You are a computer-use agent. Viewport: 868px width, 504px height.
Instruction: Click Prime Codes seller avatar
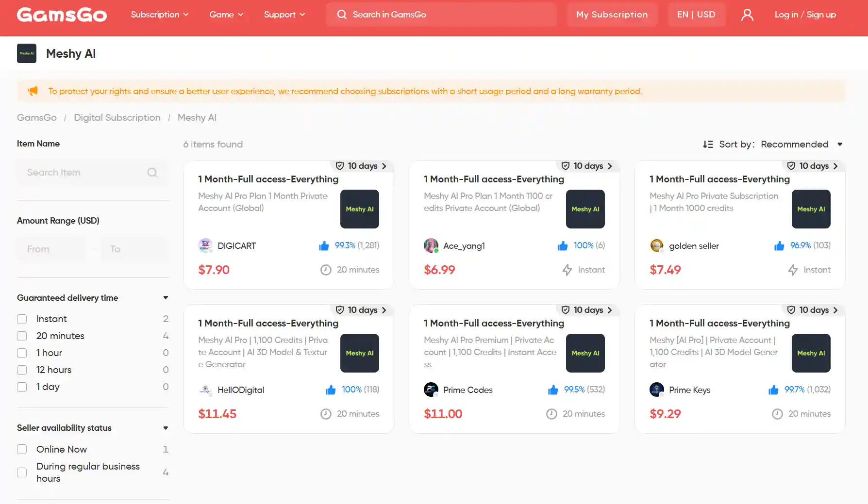click(431, 390)
